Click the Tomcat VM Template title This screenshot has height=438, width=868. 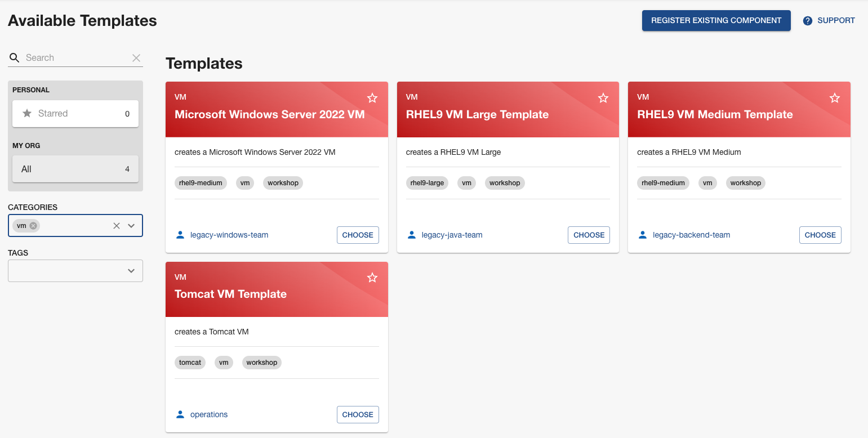pos(230,294)
